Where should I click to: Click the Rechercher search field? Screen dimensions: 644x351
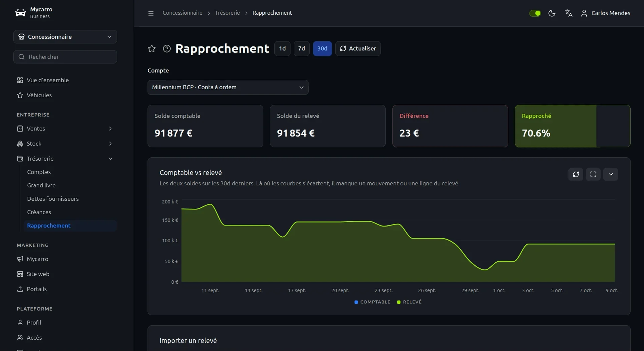click(65, 57)
